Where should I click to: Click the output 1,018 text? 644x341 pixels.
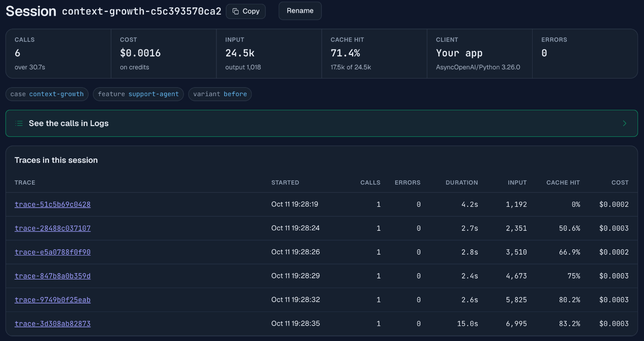click(243, 67)
